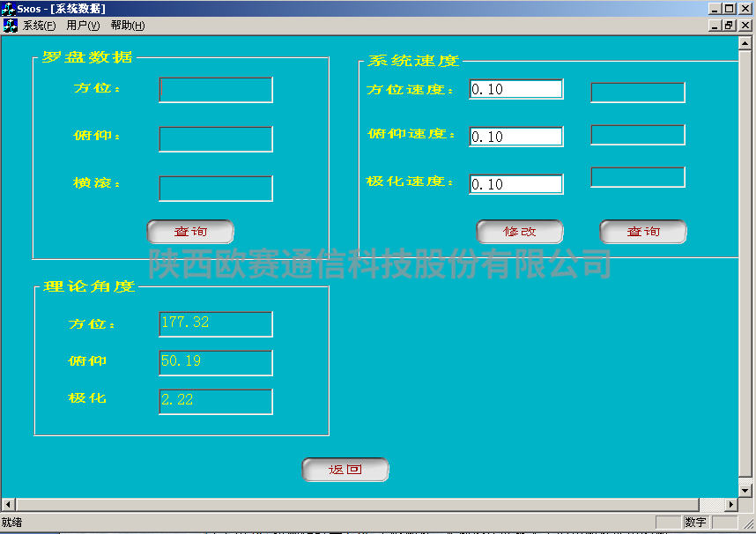Open the 用户(V) menu
The height and width of the screenshot is (534, 756).
pos(83,26)
